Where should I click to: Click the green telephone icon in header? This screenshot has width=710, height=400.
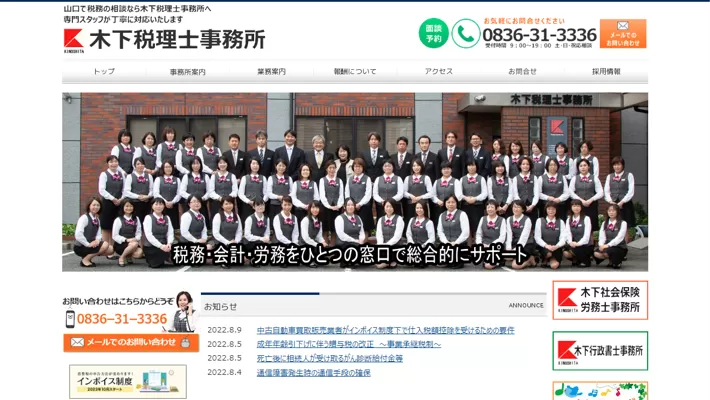tap(465, 33)
